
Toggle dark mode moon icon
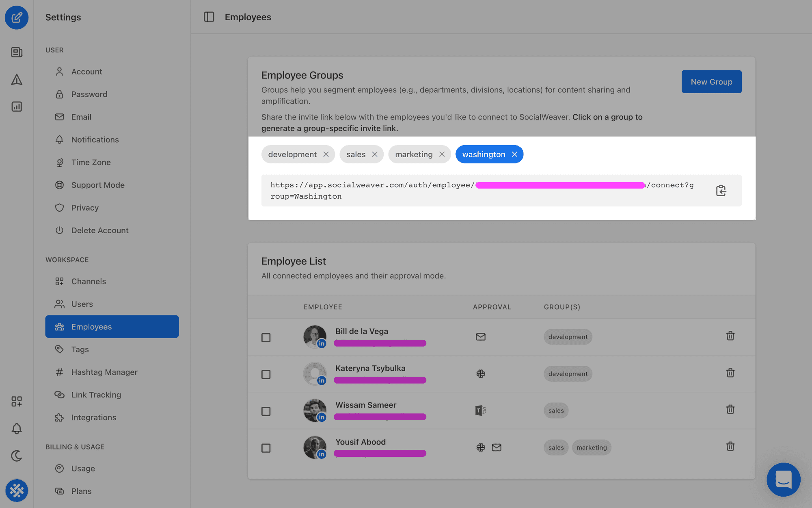[x=17, y=456]
